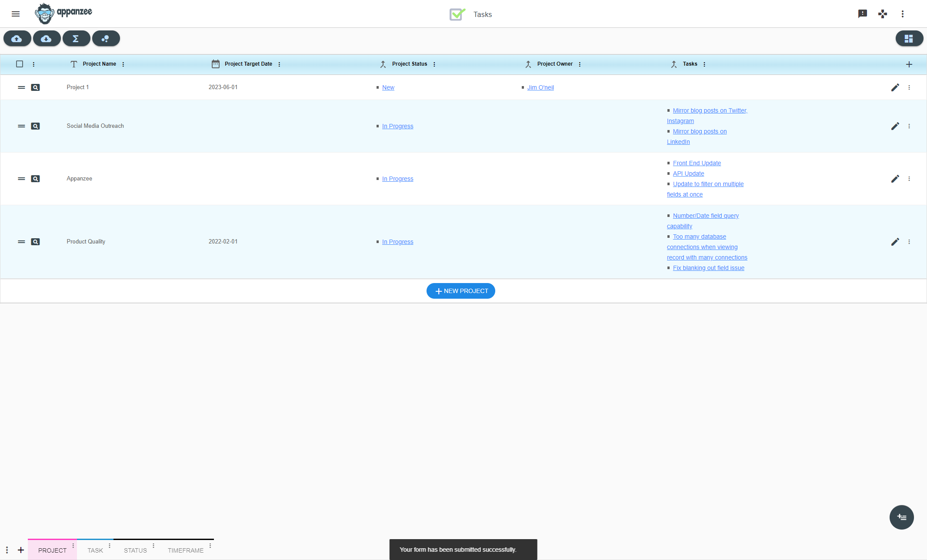The height and width of the screenshot is (560, 927).
Task: Click the Product Quality name cell
Action: [x=86, y=241]
